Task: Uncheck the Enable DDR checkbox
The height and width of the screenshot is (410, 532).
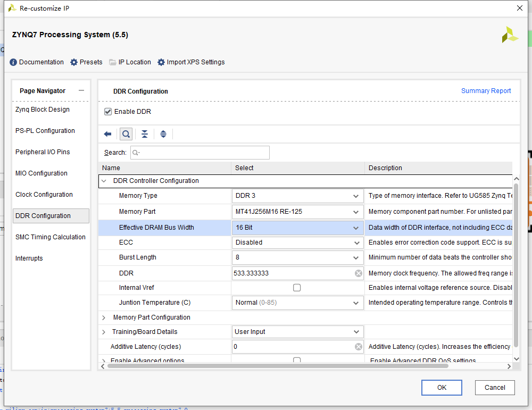Action: point(108,112)
